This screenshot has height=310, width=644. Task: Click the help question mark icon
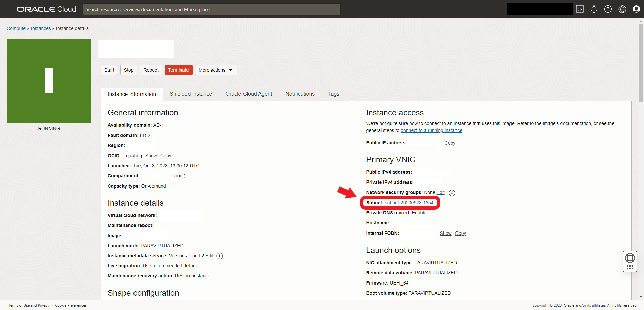608,9
